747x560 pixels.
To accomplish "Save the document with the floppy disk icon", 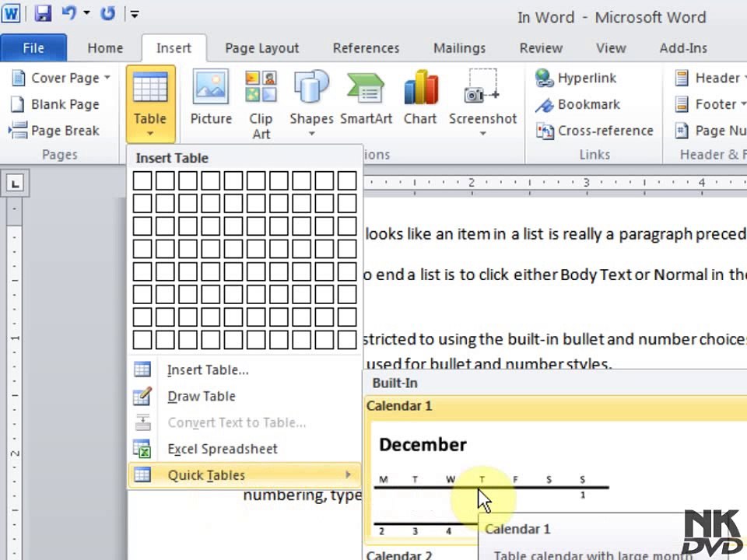I will (x=43, y=13).
